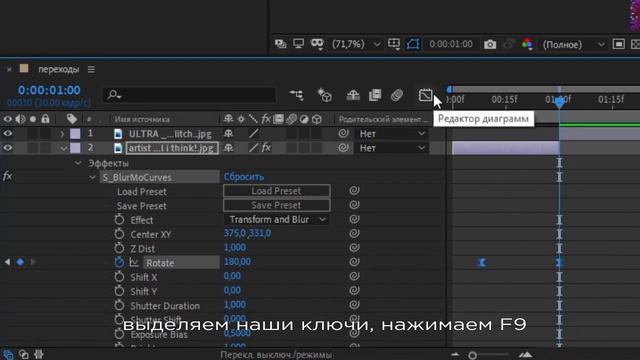Close the переходы timeline tab
The height and width of the screenshot is (360, 640).
coord(9,70)
